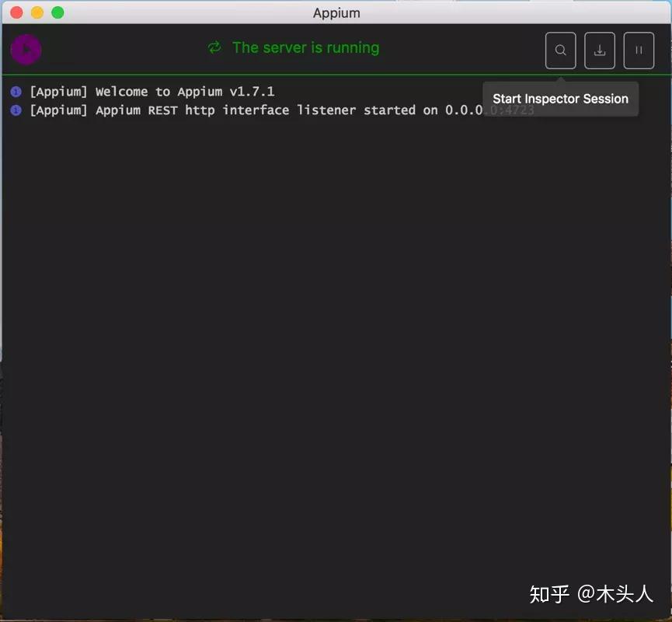
Task: Maximize the Appium window with green button
Action: coord(57,12)
